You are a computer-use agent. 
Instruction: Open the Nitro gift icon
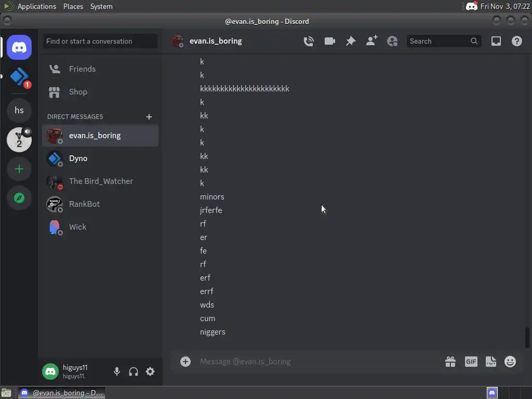click(x=450, y=362)
